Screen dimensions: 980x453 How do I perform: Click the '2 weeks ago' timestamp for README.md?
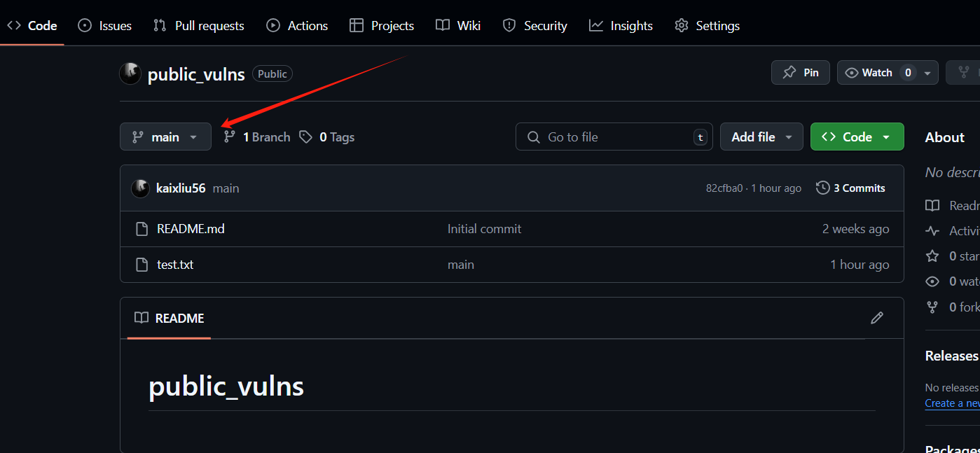pos(856,229)
